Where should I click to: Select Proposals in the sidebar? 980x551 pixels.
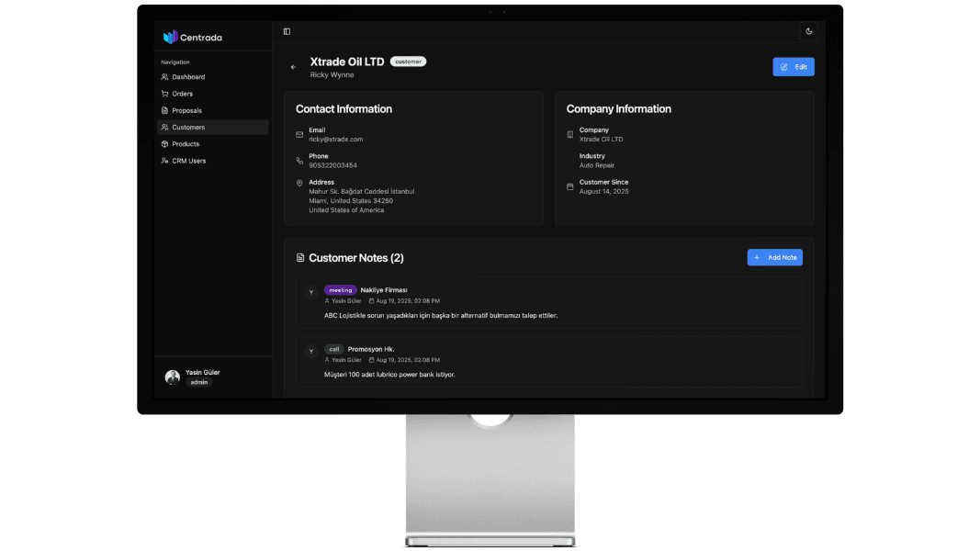click(x=186, y=110)
